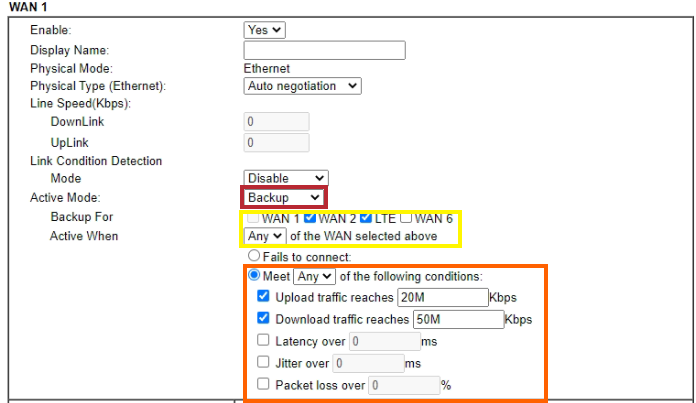Enable the Packet loss over checkbox
The height and width of the screenshot is (403, 696).
pyautogui.click(x=263, y=383)
